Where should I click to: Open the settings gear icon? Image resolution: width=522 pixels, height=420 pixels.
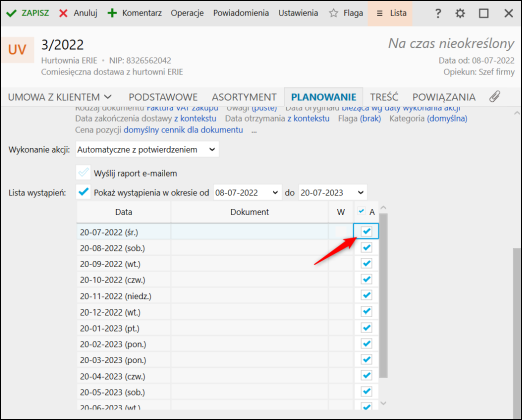(x=460, y=13)
